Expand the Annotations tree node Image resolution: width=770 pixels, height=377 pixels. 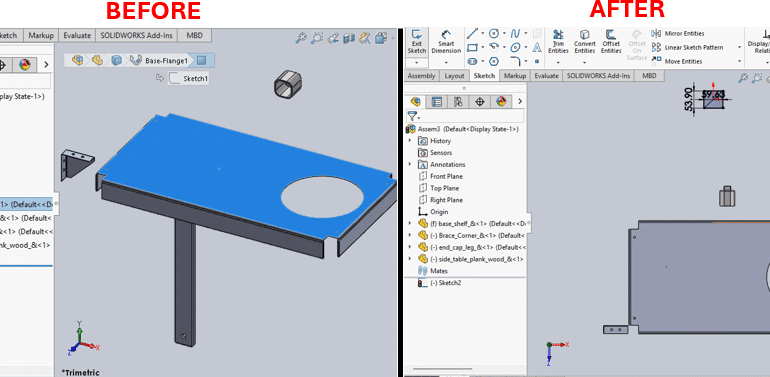pyautogui.click(x=411, y=164)
